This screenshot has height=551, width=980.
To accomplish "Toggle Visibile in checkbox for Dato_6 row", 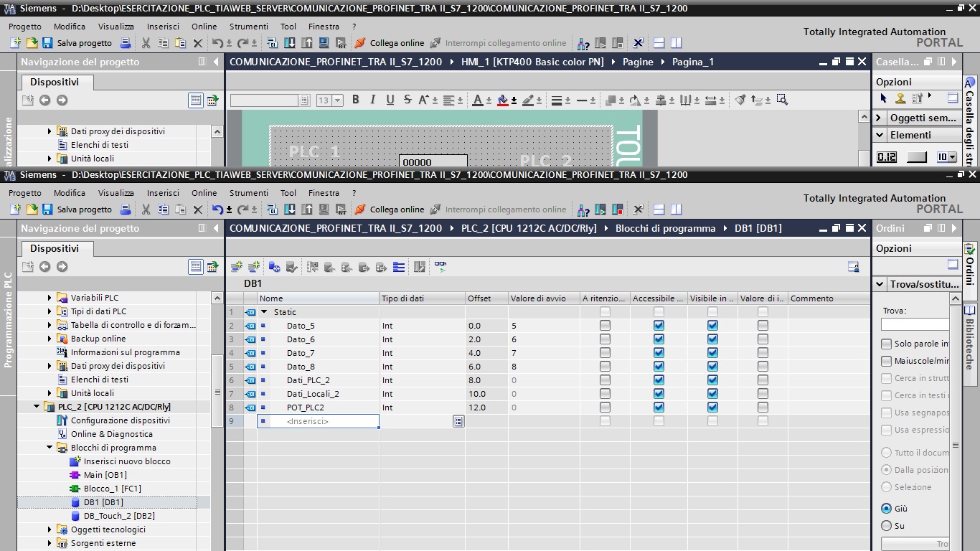I will [x=712, y=339].
